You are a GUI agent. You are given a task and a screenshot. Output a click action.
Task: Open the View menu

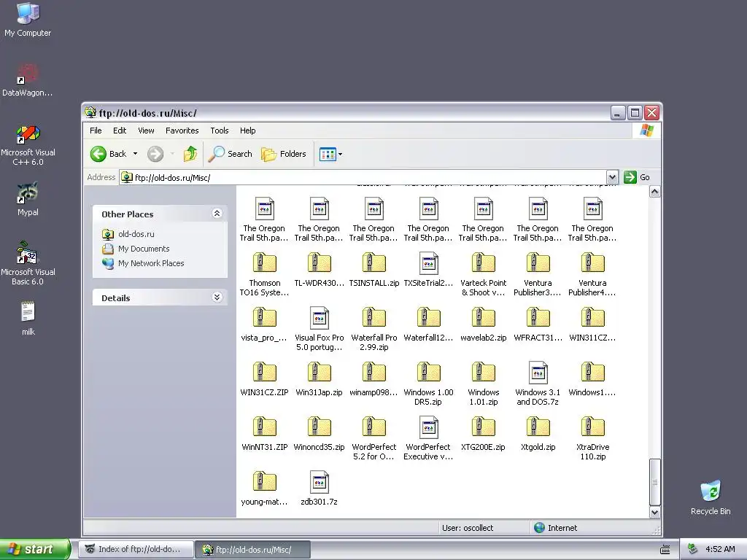point(146,131)
